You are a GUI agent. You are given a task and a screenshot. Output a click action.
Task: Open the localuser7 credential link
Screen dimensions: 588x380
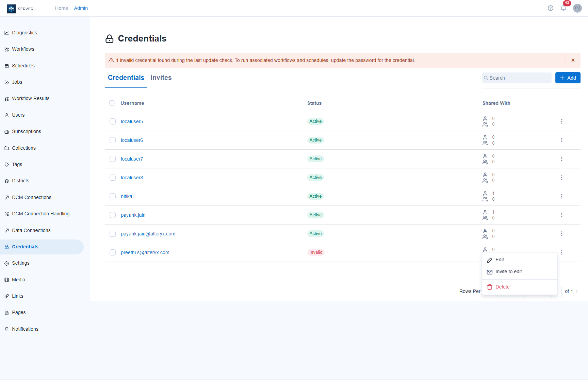coord(132,159)
